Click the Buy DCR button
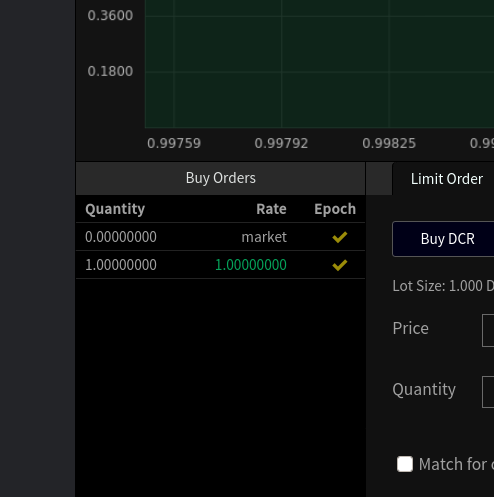 click(443, 239)
